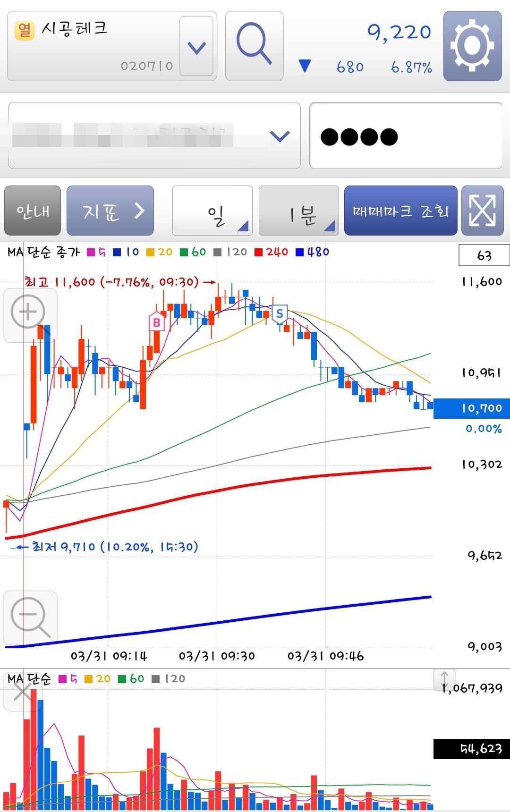Tap the down-triangle price change indicator
510x812 pixels.
pyautogui.click(x=305, y=66)
